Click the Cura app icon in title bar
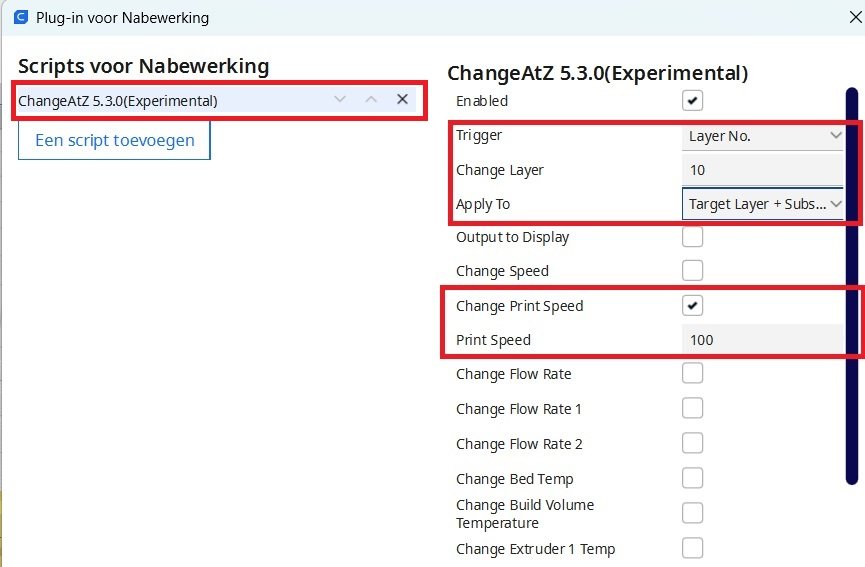Screen dimensions: 865x567 (20, 17)
